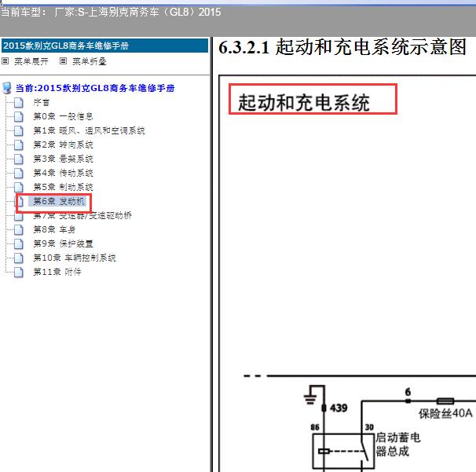This screenshot has height=472, width=476.
Task: Open 第8章 车身 chapter
Action: pyautogui.click(x=54, y=229)
